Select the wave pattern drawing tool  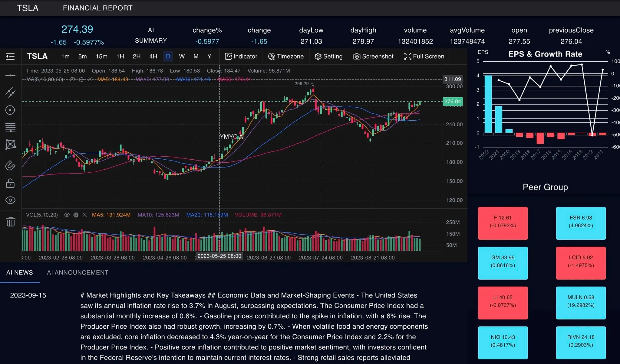[x=10, y=145]
